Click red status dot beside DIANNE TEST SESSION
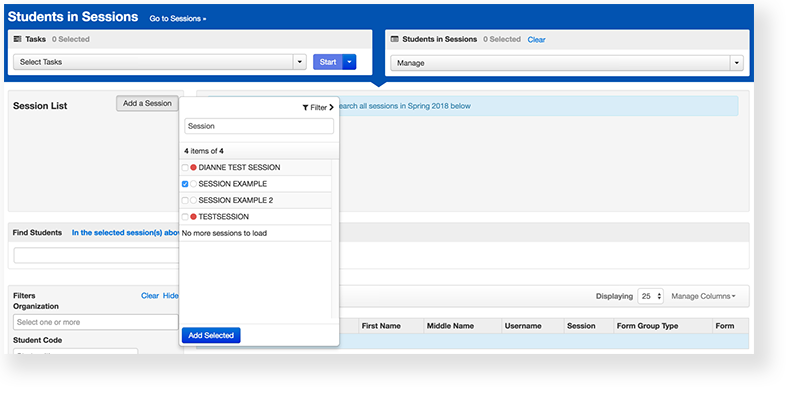 click(x=193, y=167)
